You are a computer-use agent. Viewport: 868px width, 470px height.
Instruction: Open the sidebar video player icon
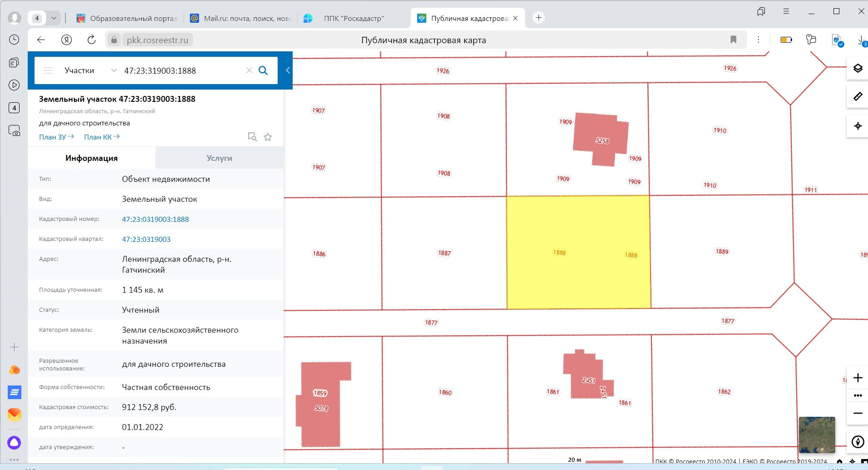(14, 85)
